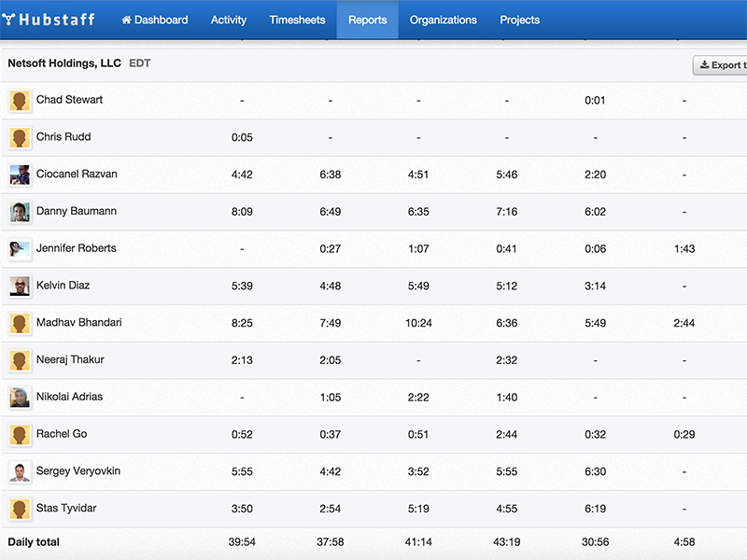Click Kelvin Diaz's 3:14 entry
The width and height of the screenshot is (747, 560).
[x=595, y=287]
